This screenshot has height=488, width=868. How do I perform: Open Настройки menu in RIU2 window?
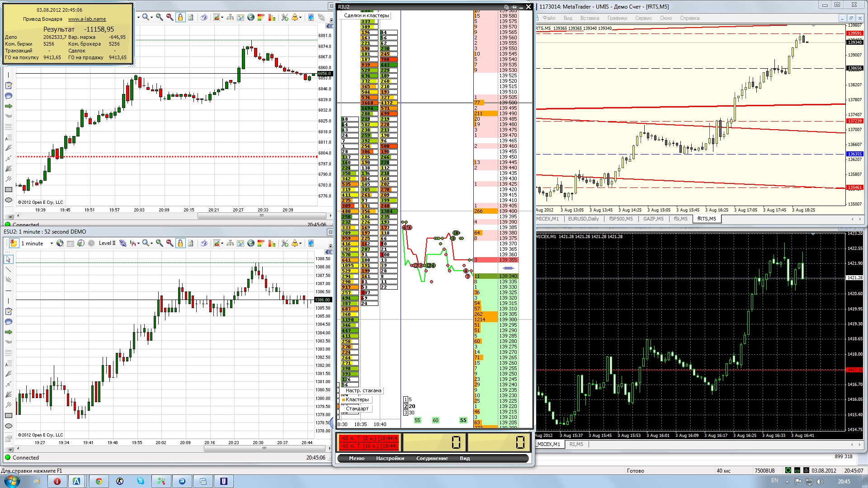click(x=390, y=458)
